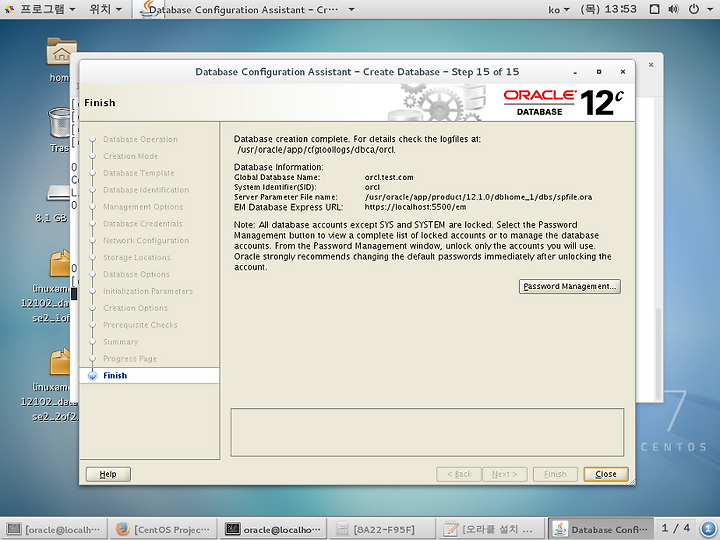Click the Network Configuration step
Image resolution: width=720 pixels, height=540 pixels.
coord(146,241)
